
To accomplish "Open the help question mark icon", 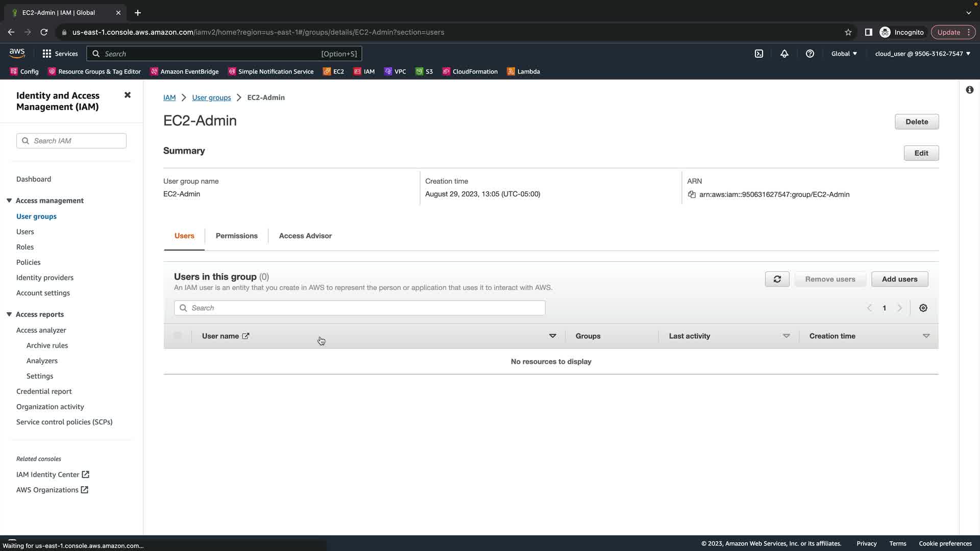I will point(810,54).
